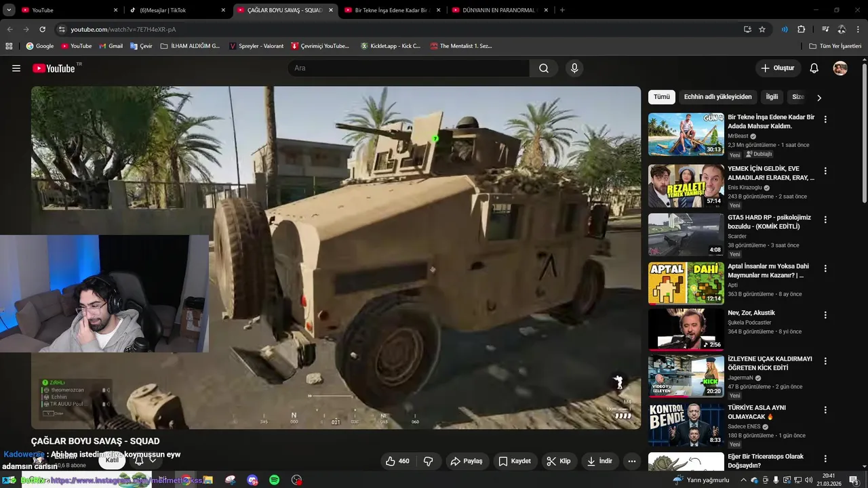This screenshot has height=488, width=868.
Task: Click the Yarın yağmurlu weather widget
Action: [x=701, y=480]
